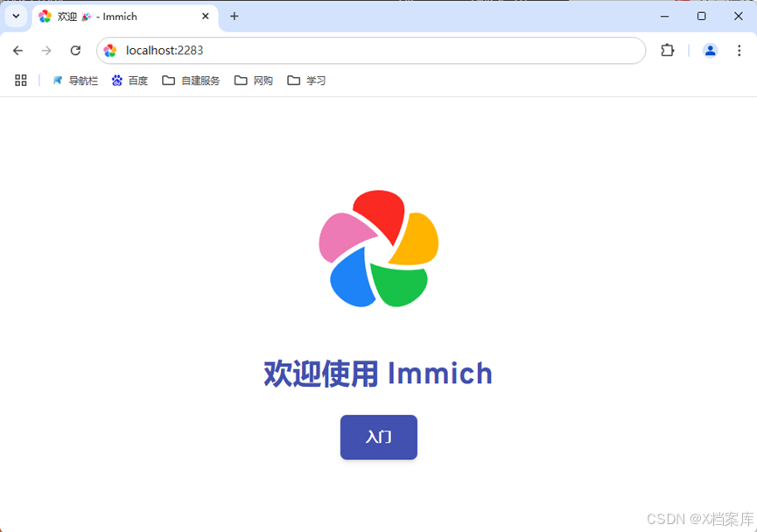757x532 pixels.
Task: Open the 自建服务 bookmark folder
Action: (x=191, y=80)
